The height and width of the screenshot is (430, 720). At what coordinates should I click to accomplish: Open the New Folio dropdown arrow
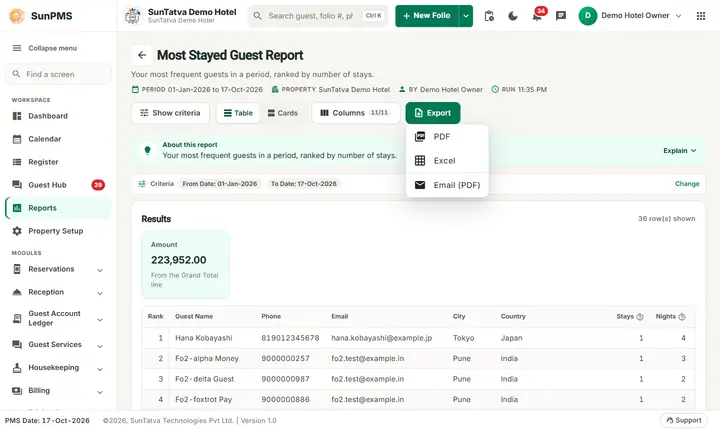pyautogui.click(x=466, y=16)
